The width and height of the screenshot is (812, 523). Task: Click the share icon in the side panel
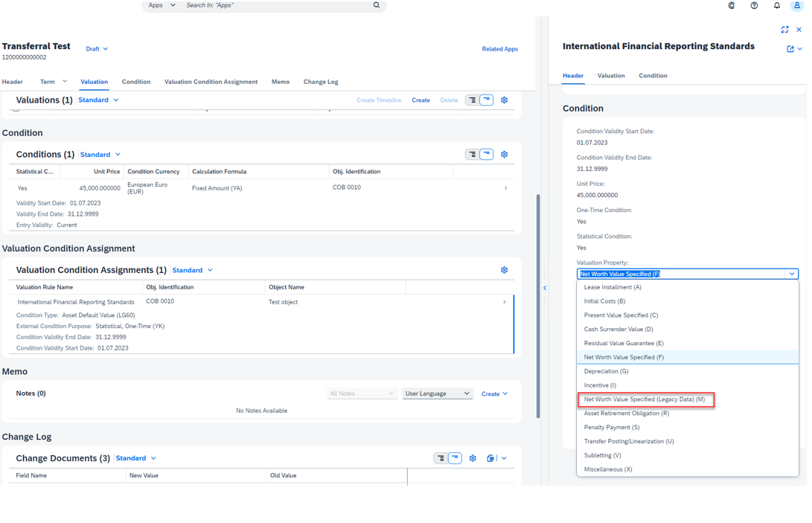790,48
